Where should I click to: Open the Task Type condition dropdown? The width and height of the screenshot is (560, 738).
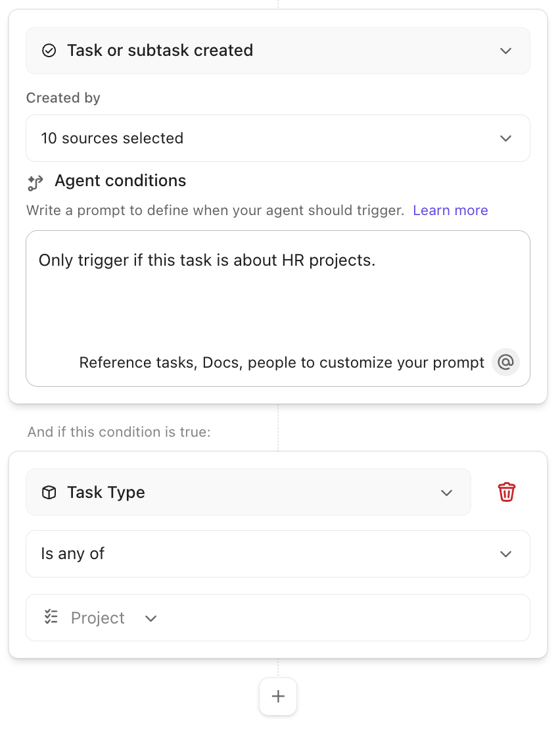[446, 492]
